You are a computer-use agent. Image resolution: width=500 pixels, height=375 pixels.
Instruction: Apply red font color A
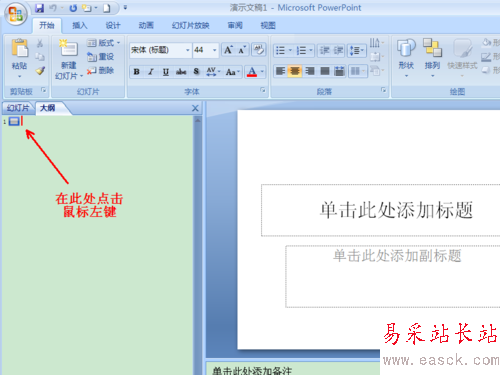click(x=252, y=72)
